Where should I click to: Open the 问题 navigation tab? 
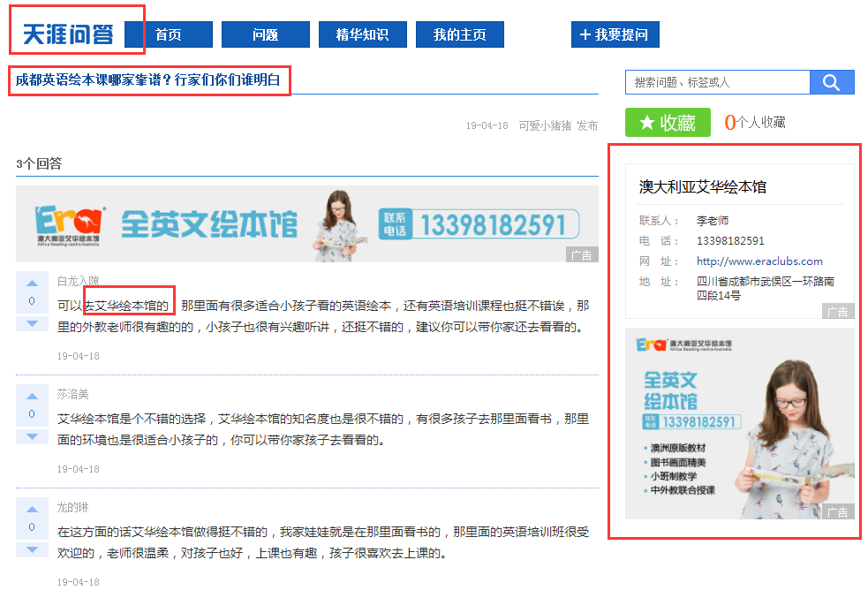click(x=266, y=34)
